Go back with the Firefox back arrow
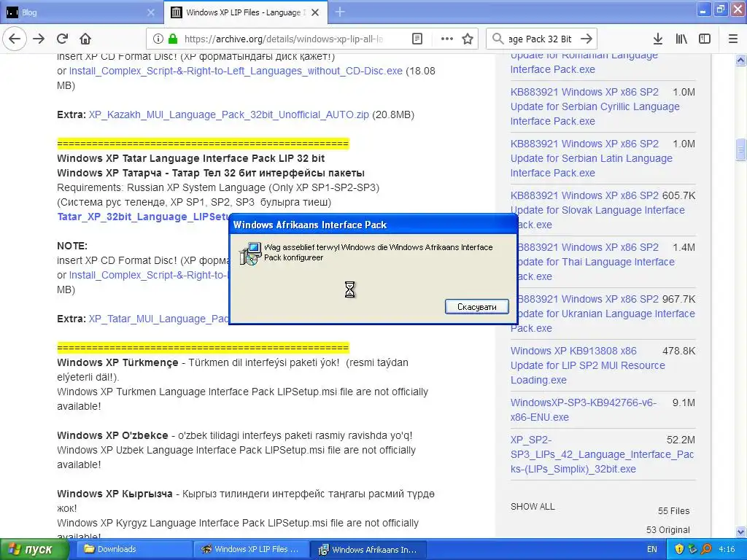Viewport: 747px width, 560px height. (x=15, y=39)
